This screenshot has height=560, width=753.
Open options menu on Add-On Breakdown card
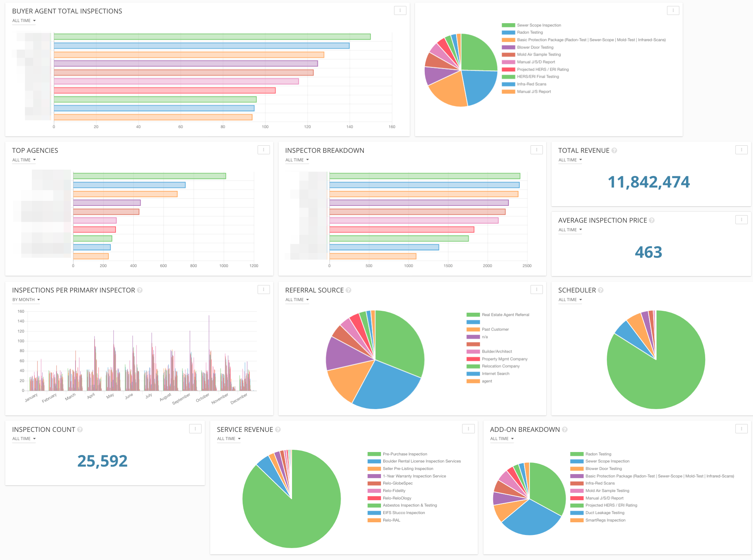pyautogui.click(x=741, y=429)
